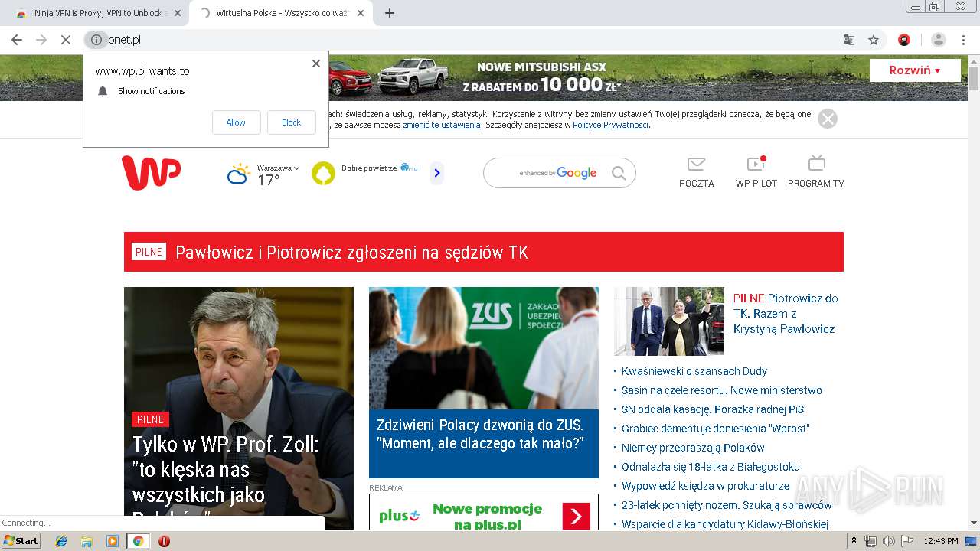Open the iNinja VPN extension icon
980x551 pixels.
(904, 40)
